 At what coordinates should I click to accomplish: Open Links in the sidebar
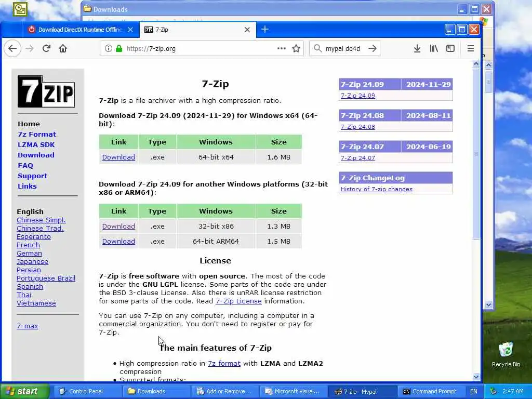click(x=27, y=187)
